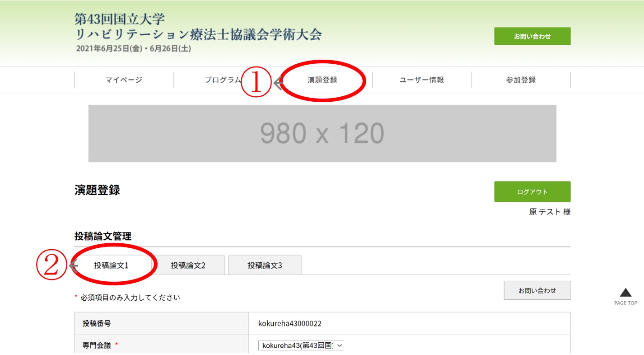
Task: Switch to the 投稿論文2 tab
Action: (188, 265)
